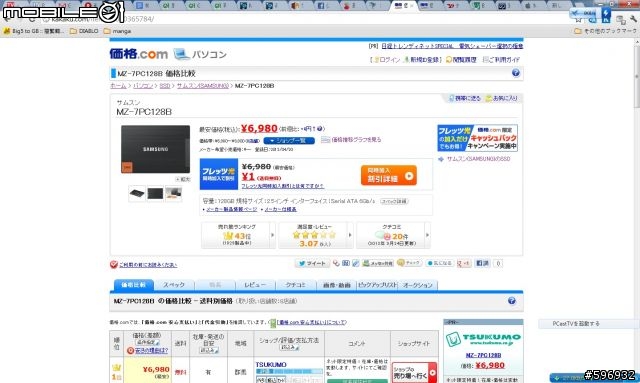Viewport: 640px width, 383px height.
Task: Select the third SSD thumbnail image
Action: 173,193
